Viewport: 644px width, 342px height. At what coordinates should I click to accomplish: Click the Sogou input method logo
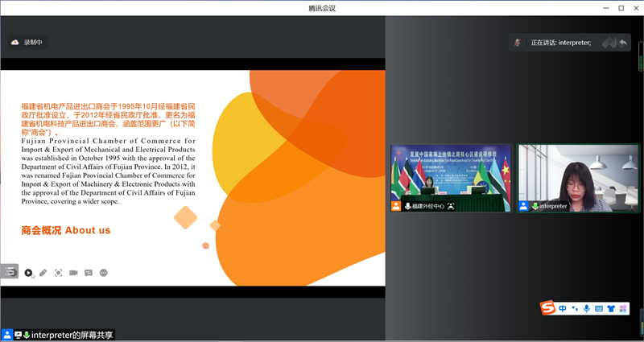point(548,308)
